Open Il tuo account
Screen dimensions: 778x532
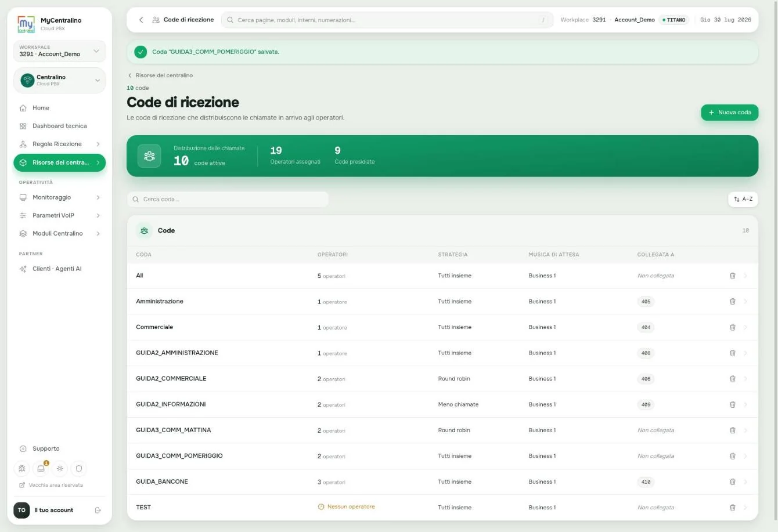click(53, 510)
